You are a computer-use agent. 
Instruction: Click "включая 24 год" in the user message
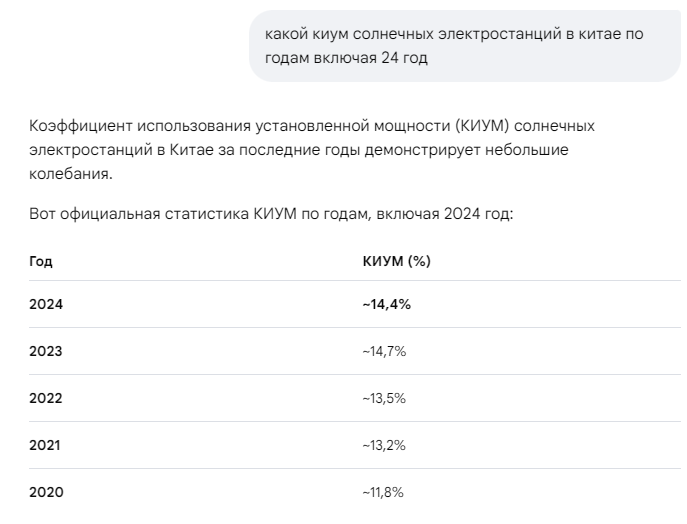(x=369, y=58)
